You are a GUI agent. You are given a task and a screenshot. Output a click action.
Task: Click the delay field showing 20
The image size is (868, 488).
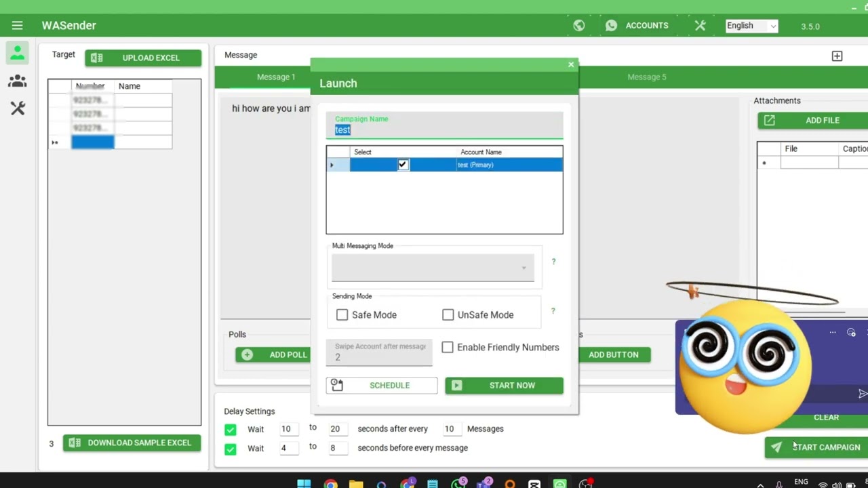(338, 429)
